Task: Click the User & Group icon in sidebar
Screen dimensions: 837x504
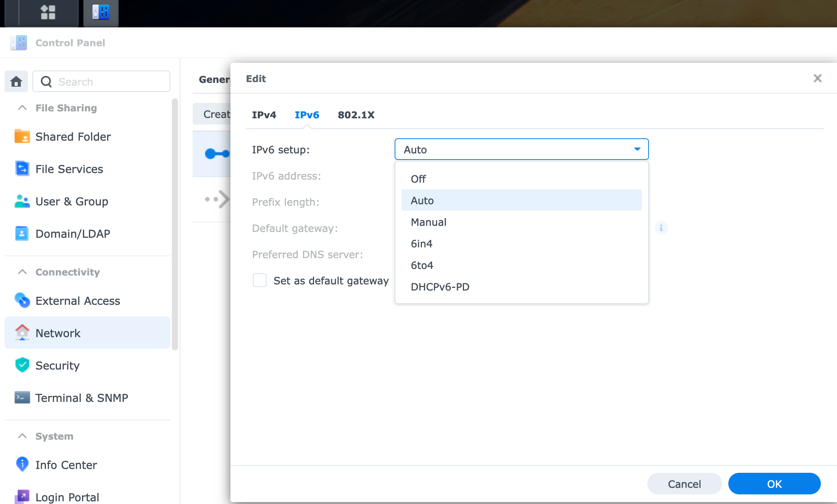Action: click(22, 201)
